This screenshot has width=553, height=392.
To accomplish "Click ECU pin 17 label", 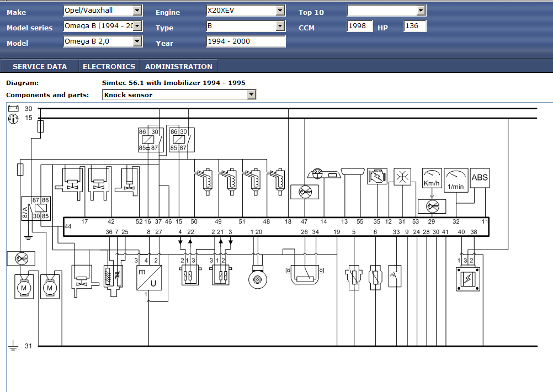I will (84, 221).
